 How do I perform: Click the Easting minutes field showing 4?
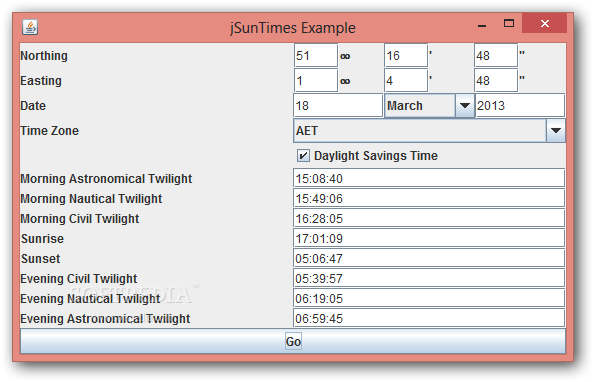406,80
